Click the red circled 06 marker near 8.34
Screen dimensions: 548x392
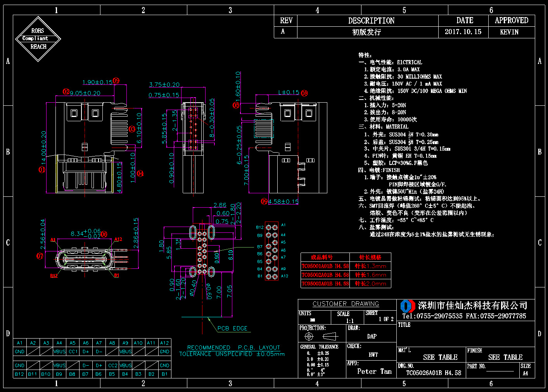(104, 234)
